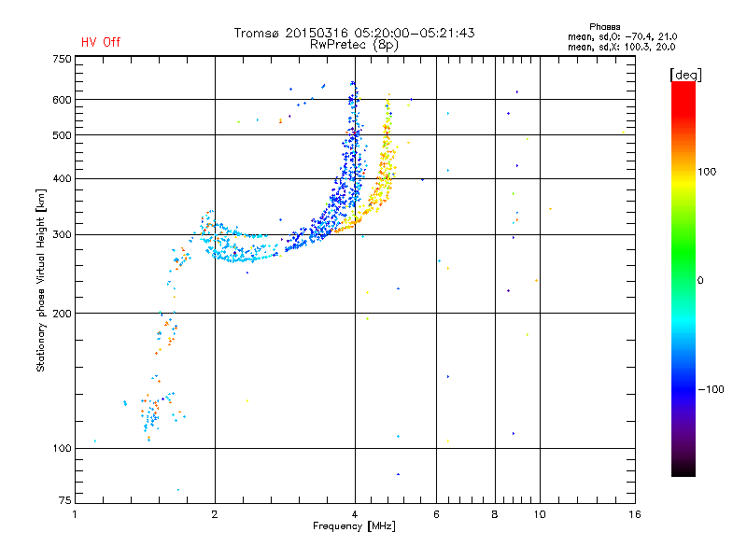Viewport: 747px width, 560px height.
Task: Select the 'mean, sd,O: -70.4, 21.0' line
Action: (622, 36)
